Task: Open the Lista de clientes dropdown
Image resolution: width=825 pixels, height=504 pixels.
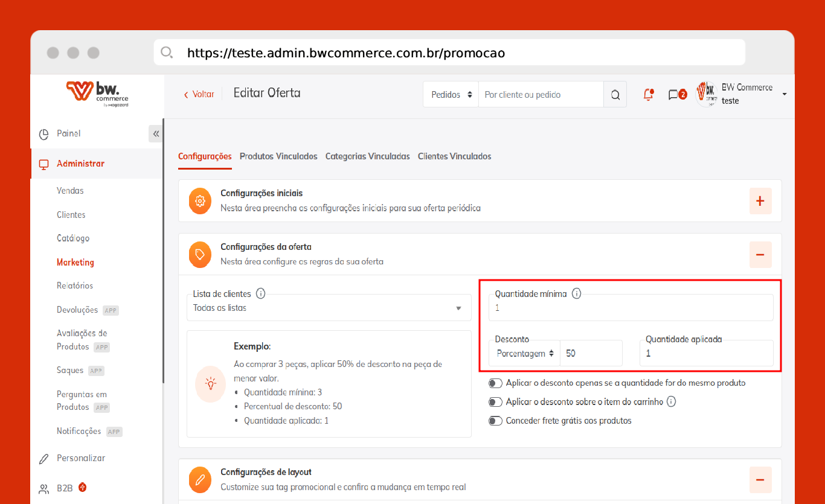Action: pos(329,308)
